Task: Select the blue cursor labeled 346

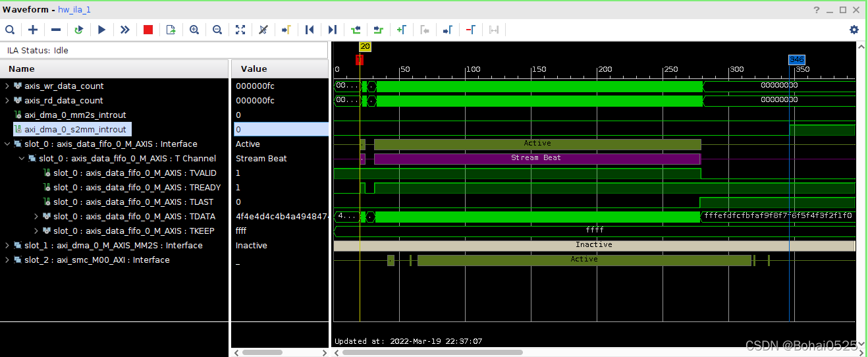Action: 796,59
